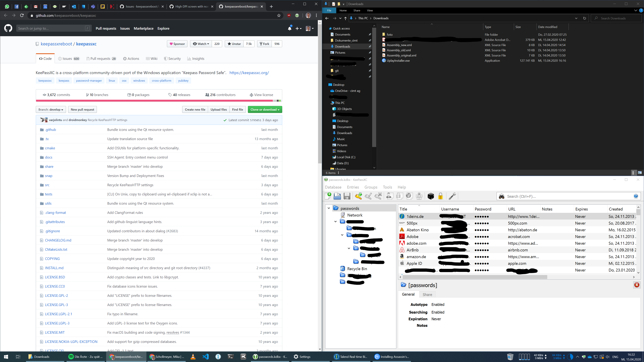Bookmark the page with the star icon
Viewport: 644px width, 362px height.
pos(279,15)
